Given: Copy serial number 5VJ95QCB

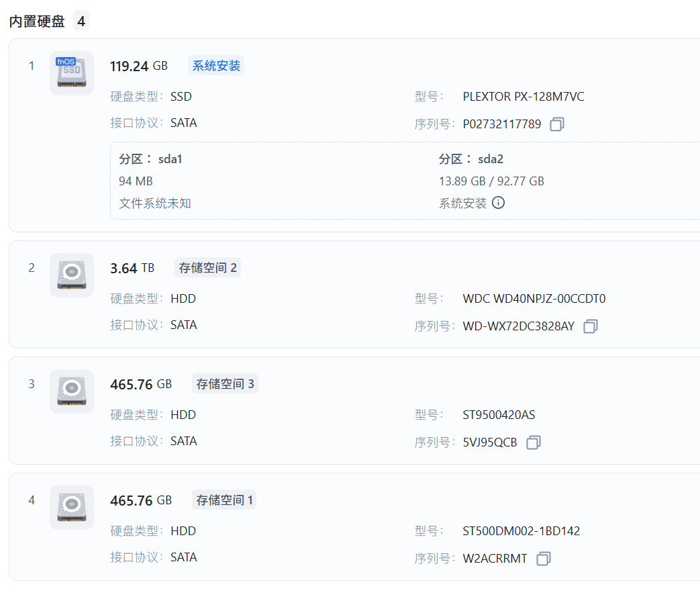Looking at the screenshot, I should (x=533, y=442).
